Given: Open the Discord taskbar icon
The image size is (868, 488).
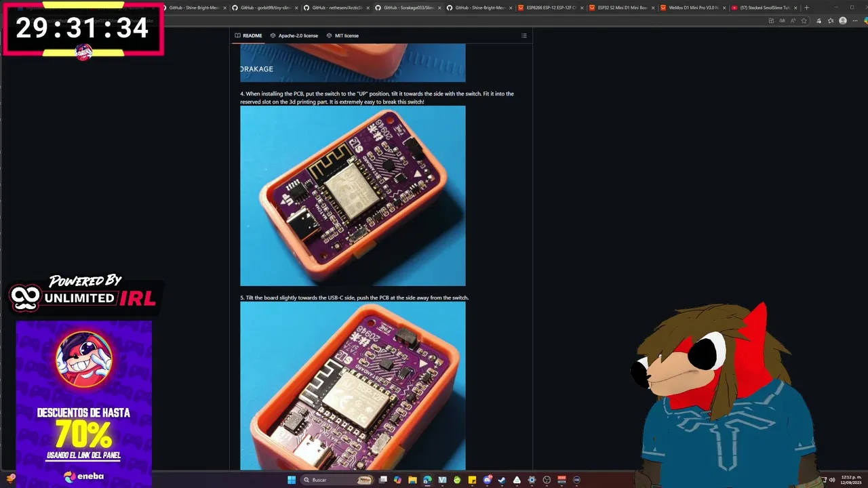Looking at the screenshot, I should 487,480.
